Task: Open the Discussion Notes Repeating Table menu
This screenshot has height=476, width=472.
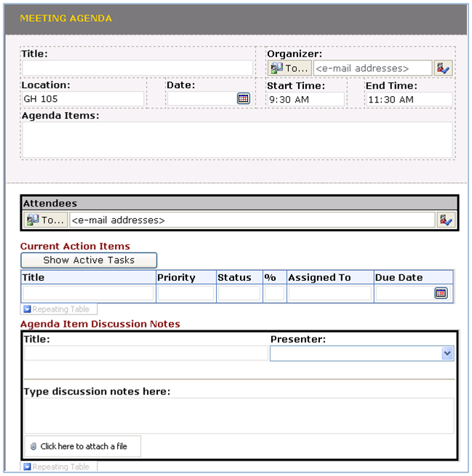Action: 28,467
